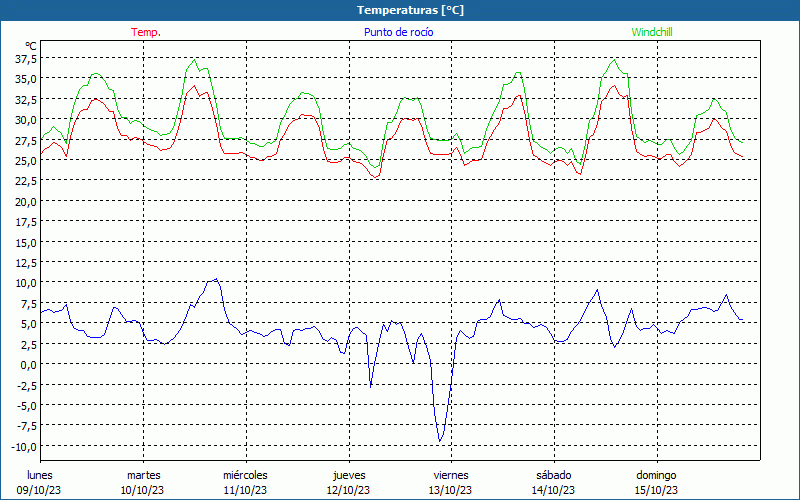The width and height of the screenshot is (800, 500).
Task: Click the dew point minimum dip near viernes
Action: click(440, 441)
